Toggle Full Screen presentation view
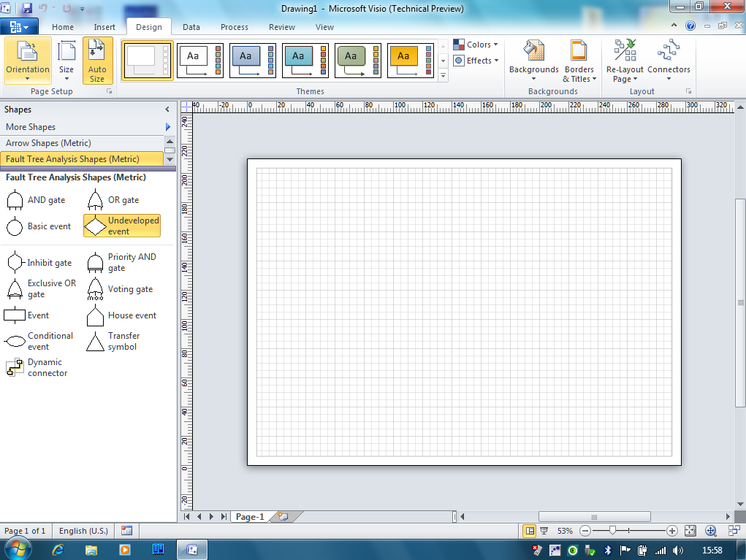The image size is (746, 560). (544, 531)
